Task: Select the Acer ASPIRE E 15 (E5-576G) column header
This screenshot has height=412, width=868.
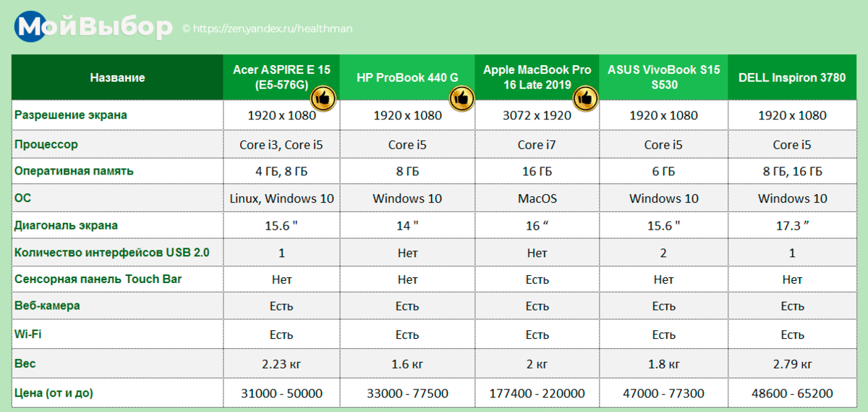Action: (281, 77)
